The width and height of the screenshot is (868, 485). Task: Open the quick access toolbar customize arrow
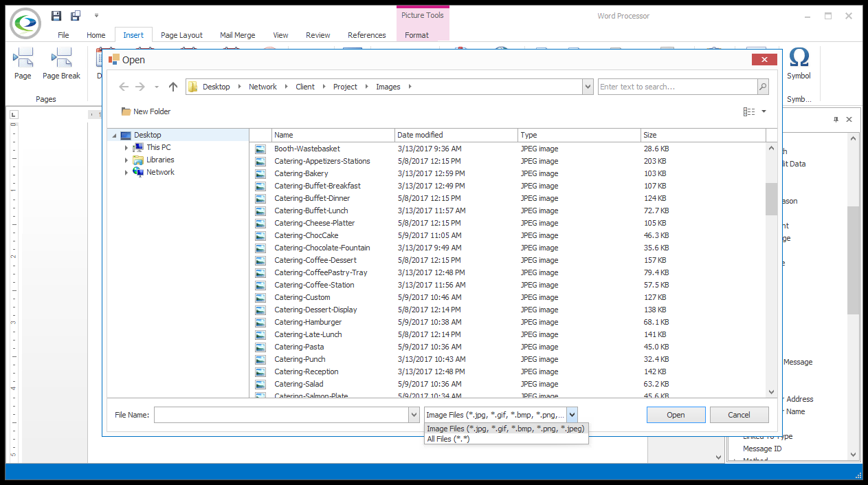[96, 15]
